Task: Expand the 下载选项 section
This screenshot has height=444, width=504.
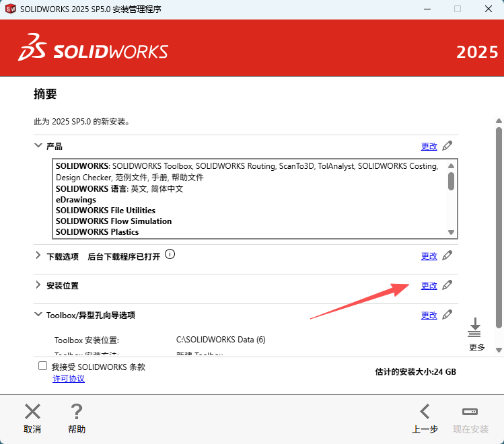Action: pyautogui.click(x=38, y=256)
